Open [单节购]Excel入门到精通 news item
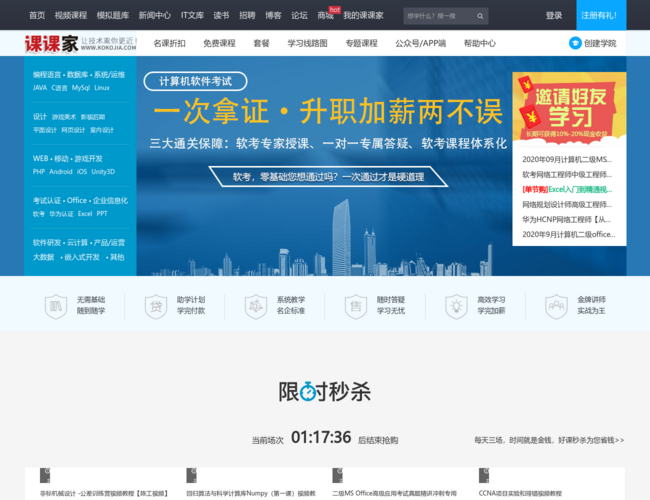Image resolution: width=650 pixels, height=500 pixels. 567,189
